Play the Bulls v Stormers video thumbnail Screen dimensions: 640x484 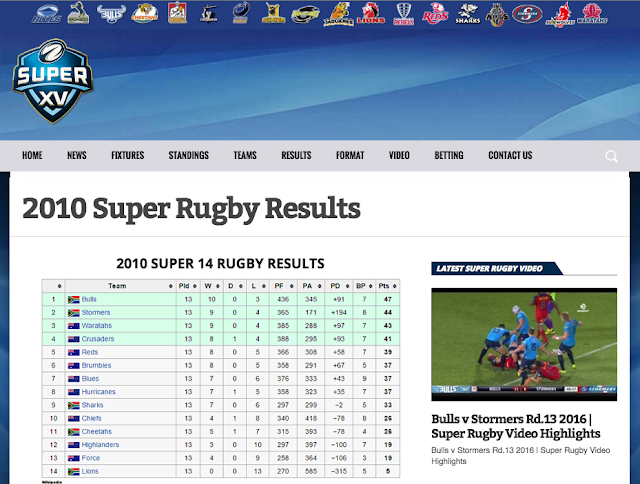(x=524, y=344)
